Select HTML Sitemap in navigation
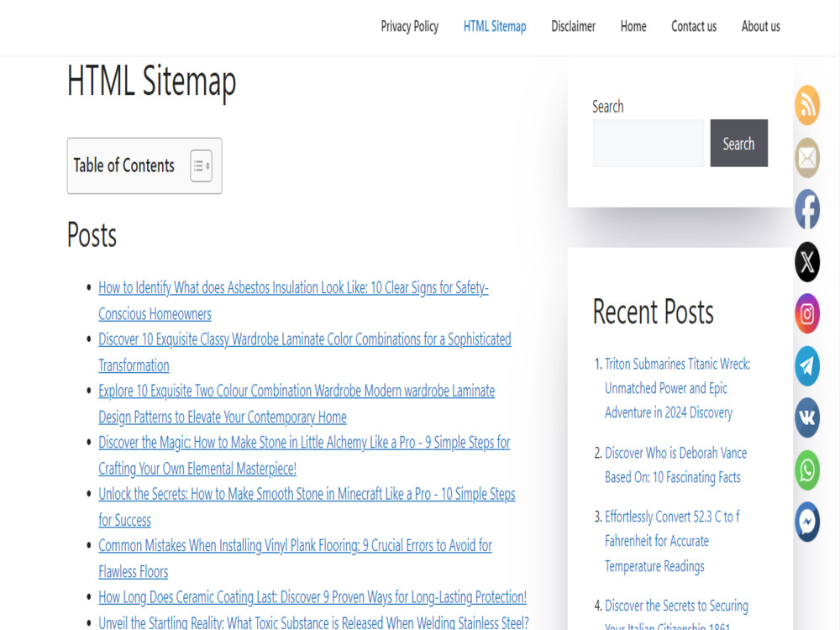Image resolution: width=840 pixels, height=630 pixels. (x=495, y=26)
